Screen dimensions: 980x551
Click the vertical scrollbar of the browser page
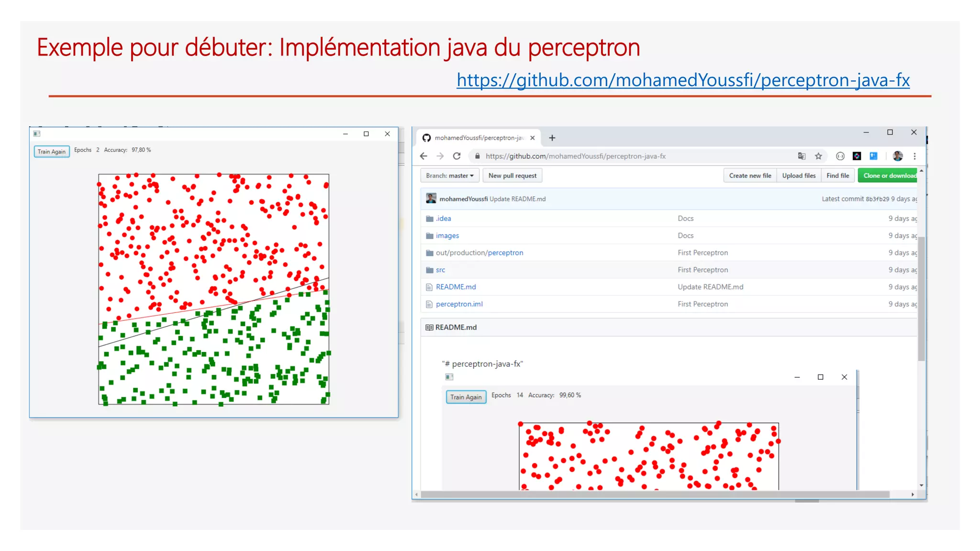(x=922, y=299)
